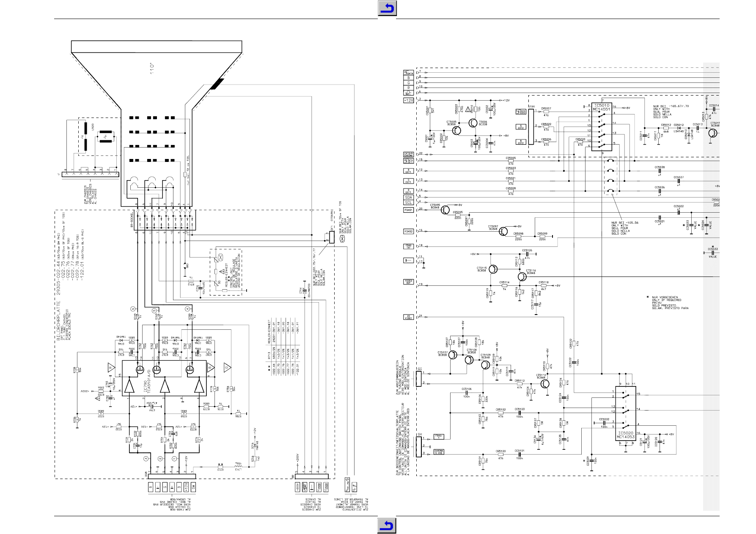Image resolution: width=756 pixels, height=534 pixels.
Task: Click the +12V input label box
Action: click(x=408, y=101)
